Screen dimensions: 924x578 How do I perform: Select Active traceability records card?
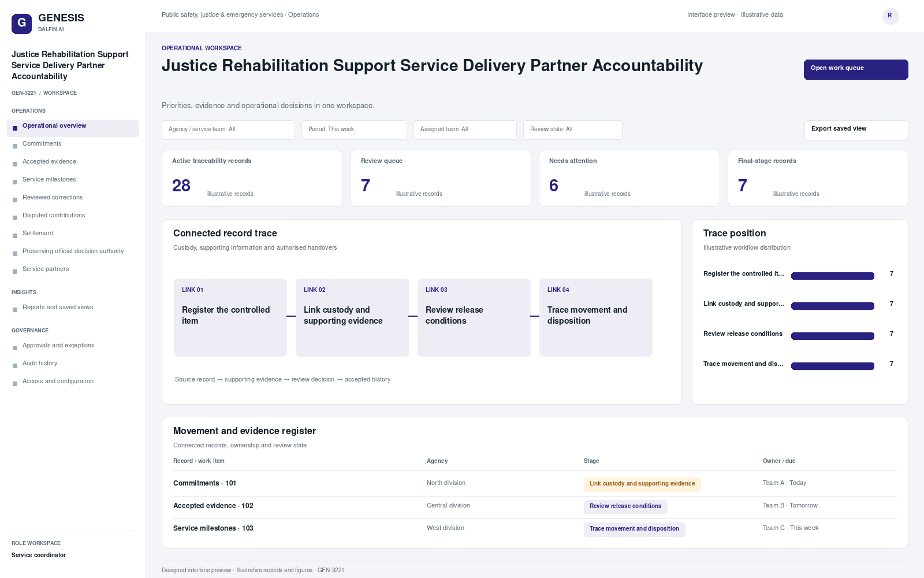point(252,178)
